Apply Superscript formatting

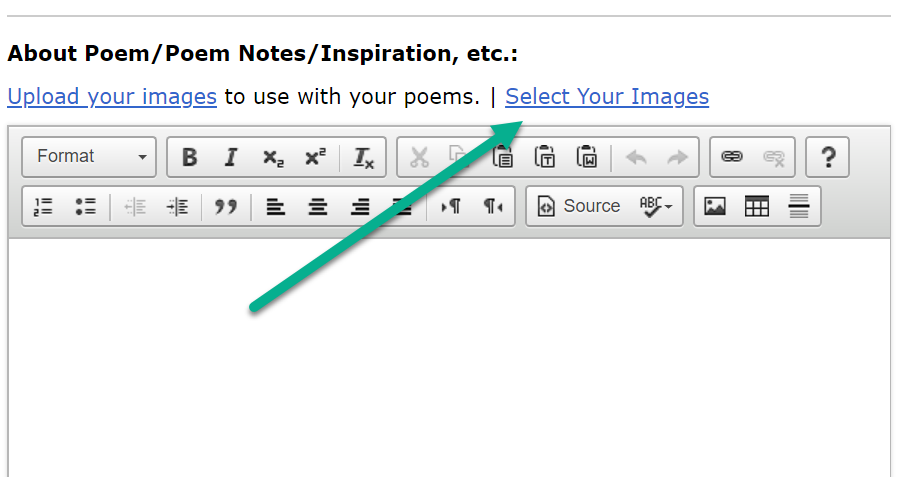(315, 157)
